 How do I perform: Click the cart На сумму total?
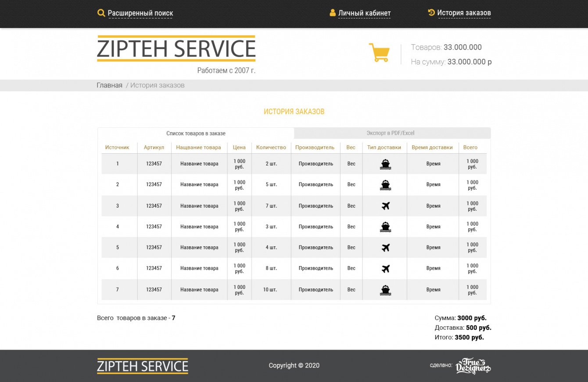[x=451, y=62]
